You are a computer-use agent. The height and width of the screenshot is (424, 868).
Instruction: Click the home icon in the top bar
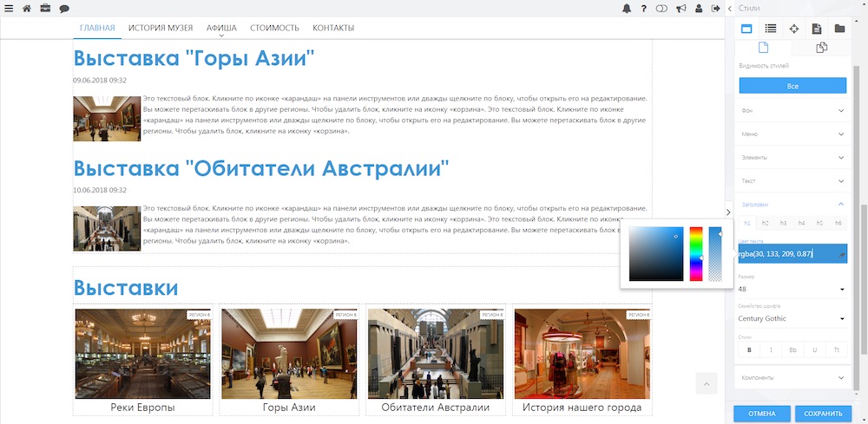27,9
